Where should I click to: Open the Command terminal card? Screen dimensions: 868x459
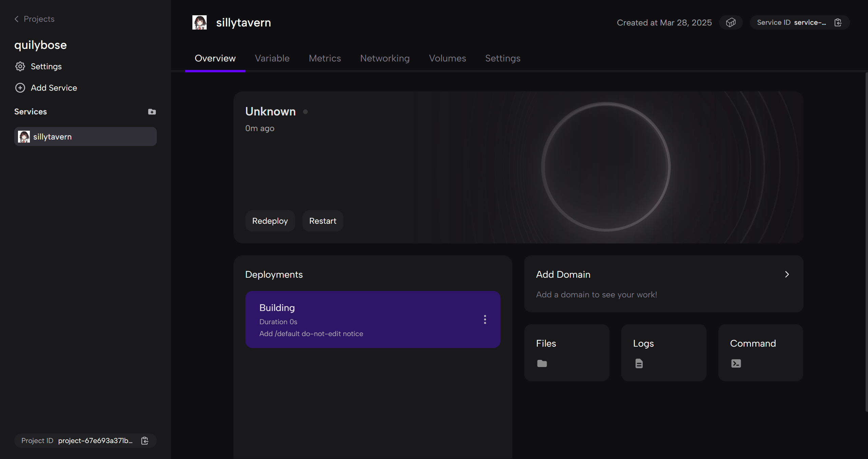[x=760, y=352]
